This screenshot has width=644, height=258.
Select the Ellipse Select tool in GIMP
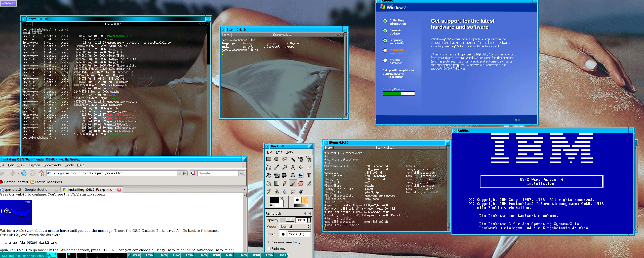pos(277,159)
